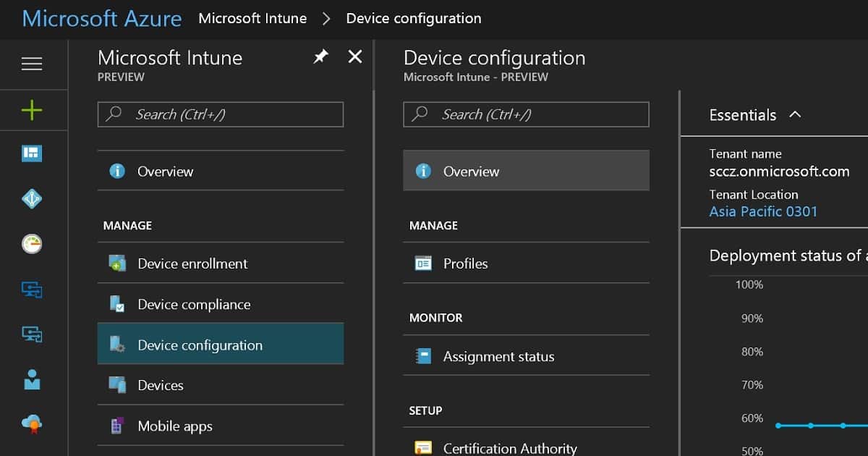Click the Devices icon in the Intune menu
The height and width of the screenshot is (456, 868).
(x=117, y=385)
